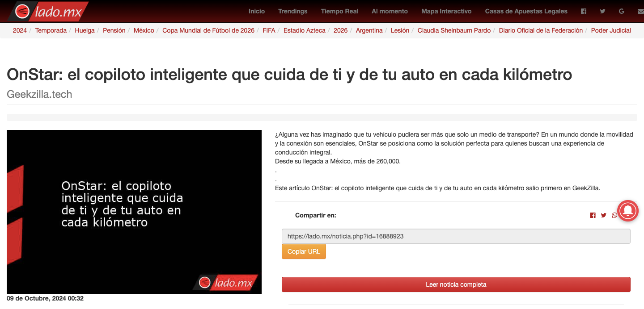The image size is (644, 309).
Task: Click the red notification bell button
Action: (628, 210)
